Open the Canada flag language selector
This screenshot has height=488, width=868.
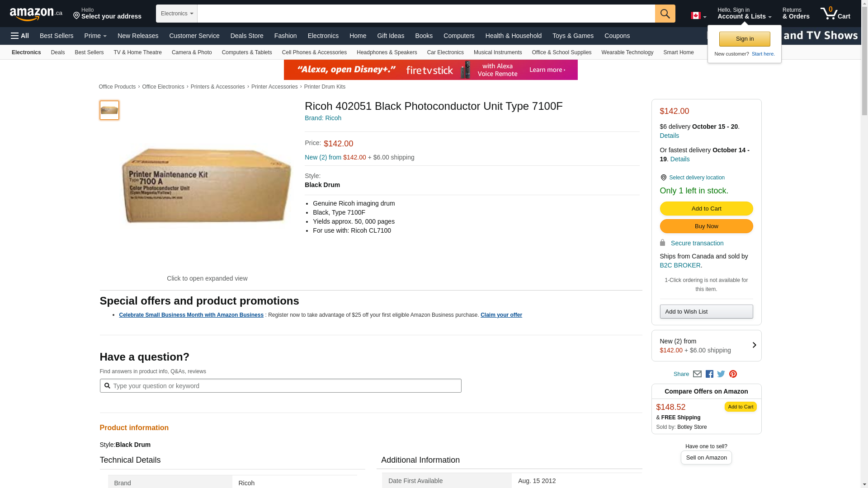coord(698,16)
